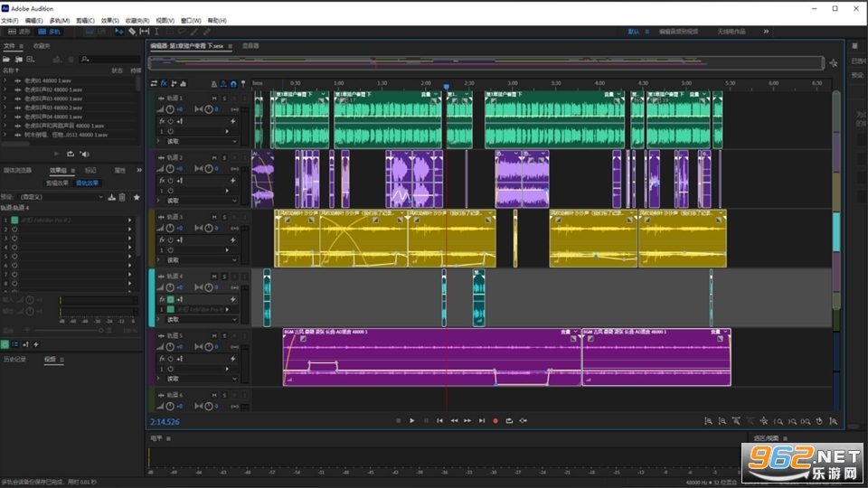
Task: Select 音轨效果 track effects button
Action: click(x=87, y=183)
